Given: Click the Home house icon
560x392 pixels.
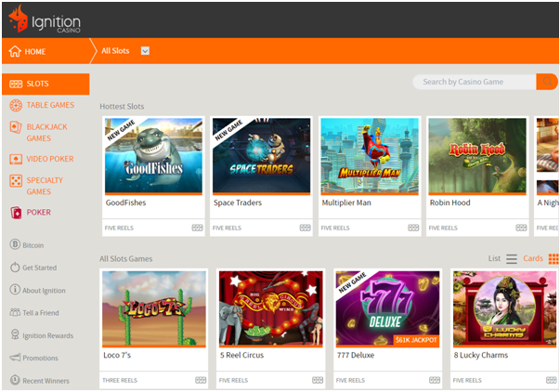Looking at the screenshot, I should click(x=15, y=51).
